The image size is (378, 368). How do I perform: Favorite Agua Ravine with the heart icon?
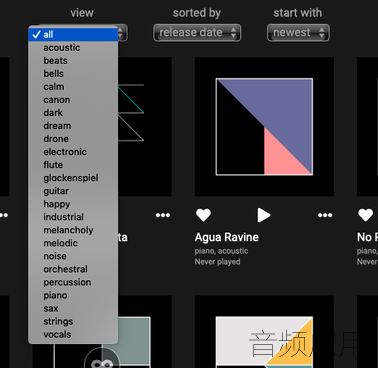[x=203, y=215]
